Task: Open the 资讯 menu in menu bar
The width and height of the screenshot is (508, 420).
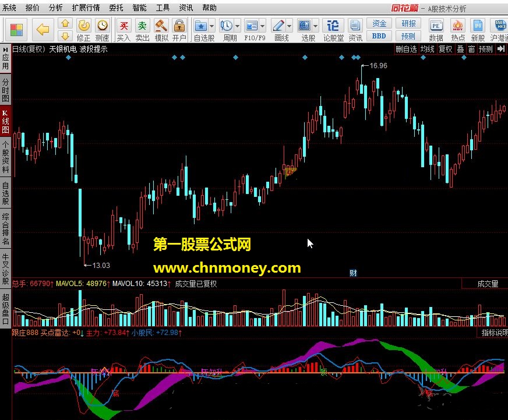Action: 186,8
